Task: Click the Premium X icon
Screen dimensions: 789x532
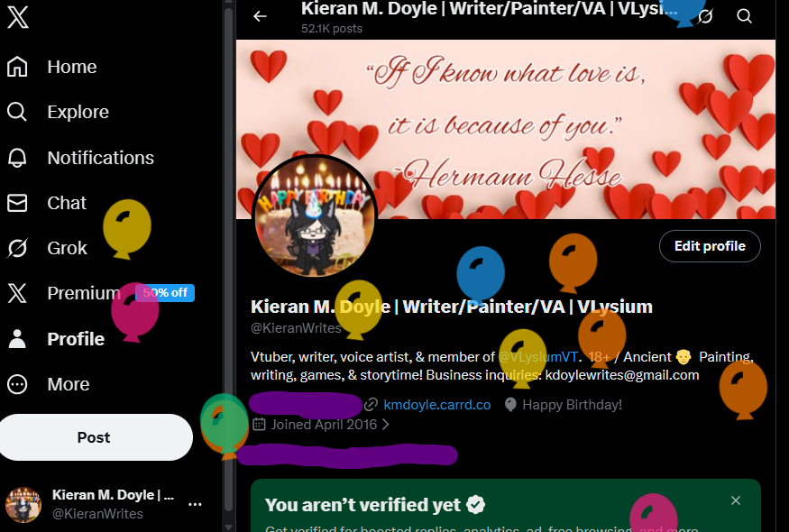Action: coord(17,293)
